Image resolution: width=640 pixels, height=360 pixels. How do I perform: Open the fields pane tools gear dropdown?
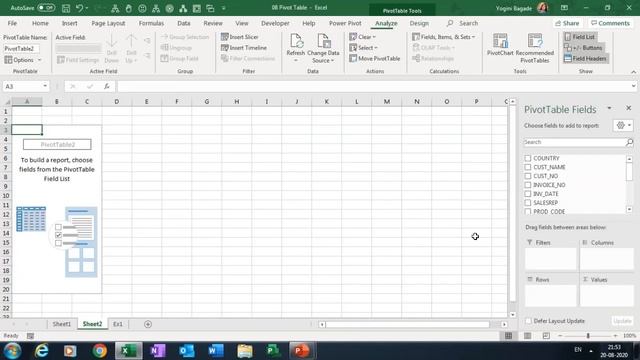coord(623,125)
